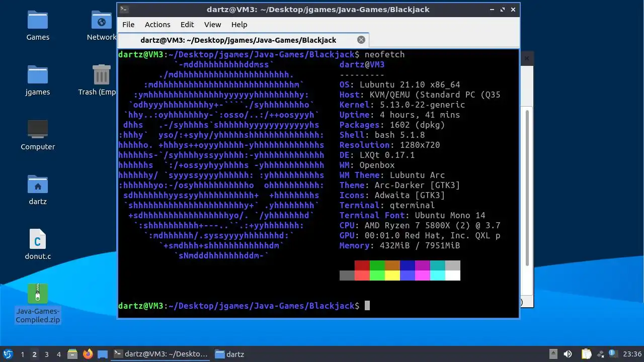The height and width of the screenshot is (362, 644).
Task: Open the Help menu in qterminal
Action: point(239,24)
